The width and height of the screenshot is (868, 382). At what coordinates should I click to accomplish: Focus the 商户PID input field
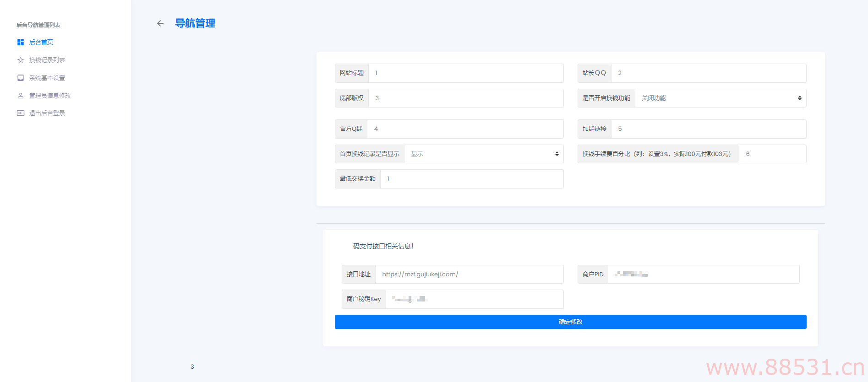click(704, 274)
